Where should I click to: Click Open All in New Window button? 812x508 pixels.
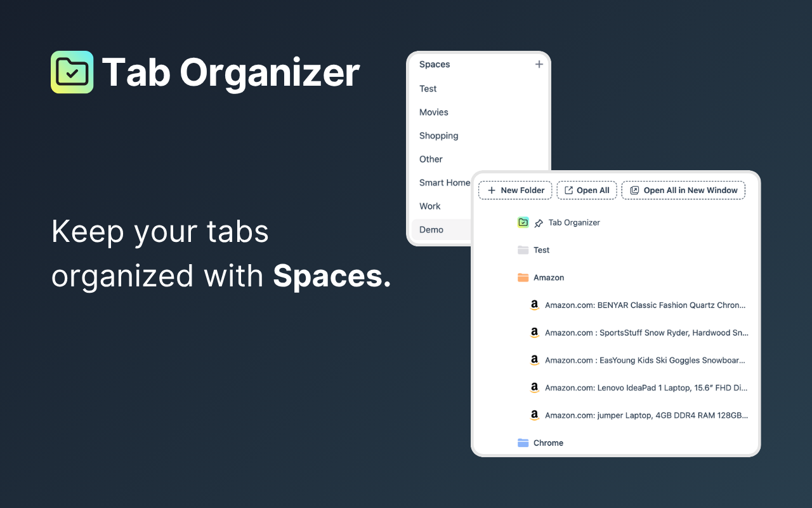[x=683, y=190]
